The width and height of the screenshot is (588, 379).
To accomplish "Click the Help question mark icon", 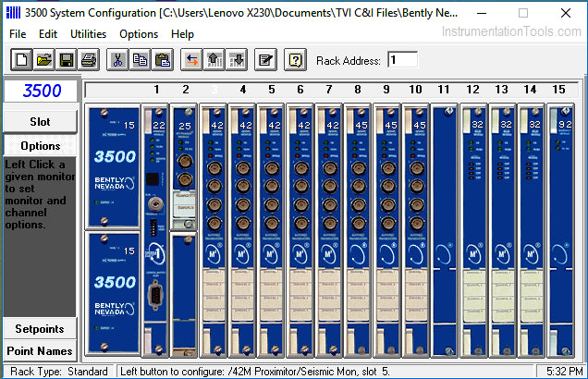I will [295, 60].
